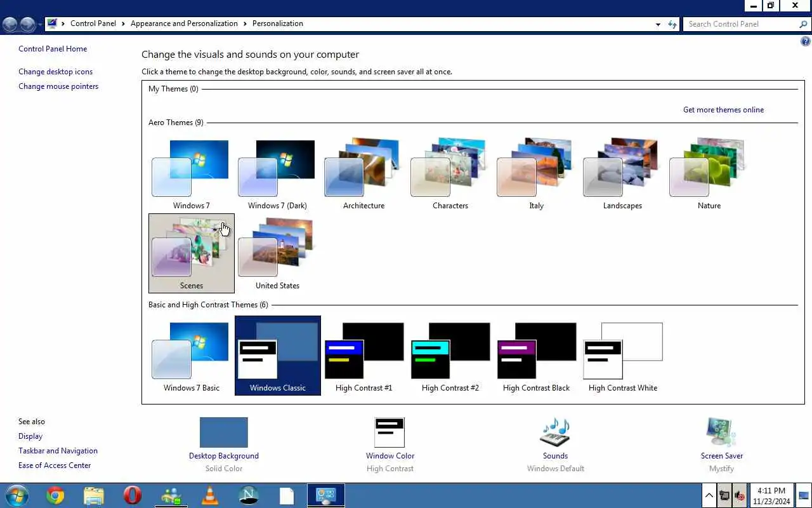Apply the United States theme
This screenshot has width=812, height=508.
[x=277, y=253]
